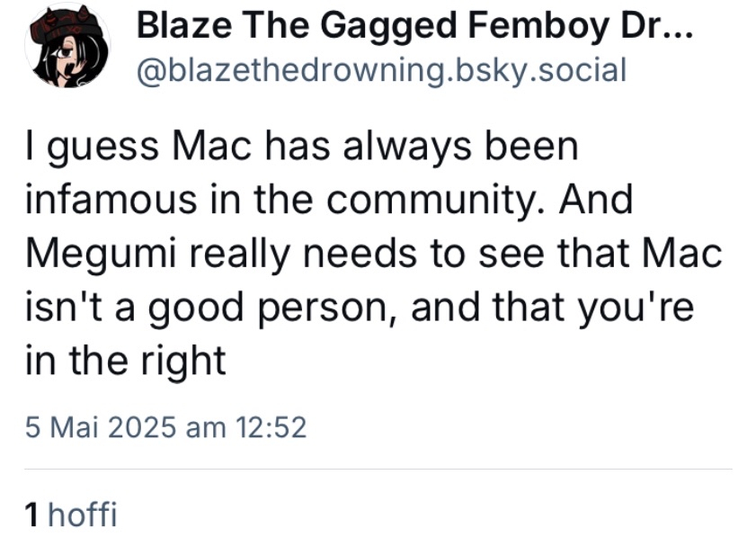Screen dimensions: 756x555
Task: Open the post timestamp "5 Mai 2025 am 12:52"
Action: coord(165,425)
